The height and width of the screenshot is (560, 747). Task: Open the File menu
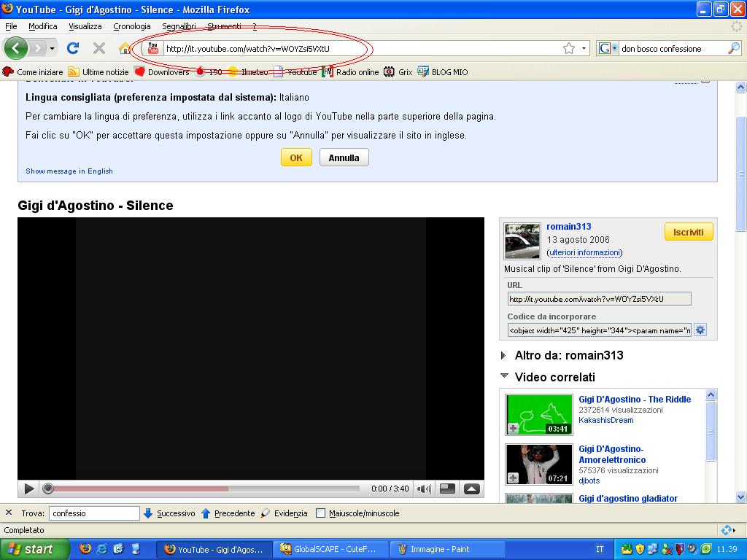11,26
